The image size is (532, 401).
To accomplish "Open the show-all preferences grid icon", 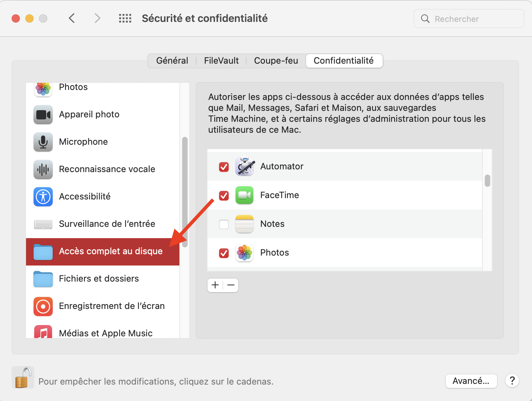I will [x=125, y=18].
